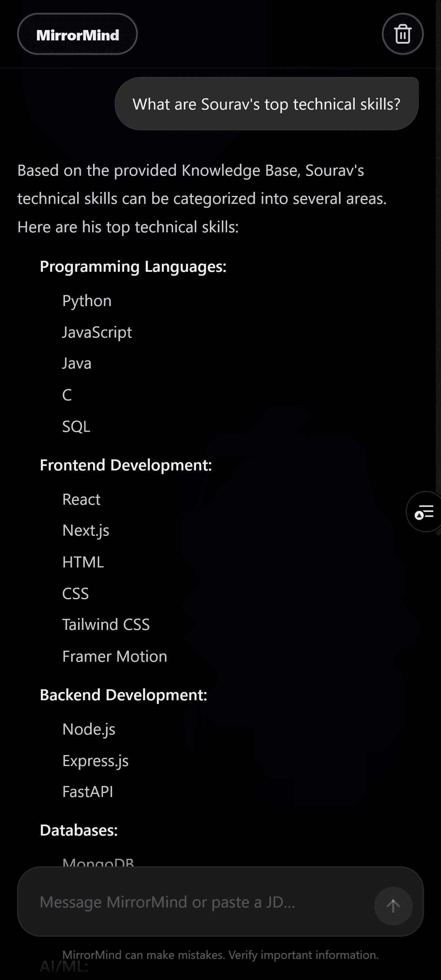Click the Node.js list item
The image size is (441, 980).
[89, 730]
